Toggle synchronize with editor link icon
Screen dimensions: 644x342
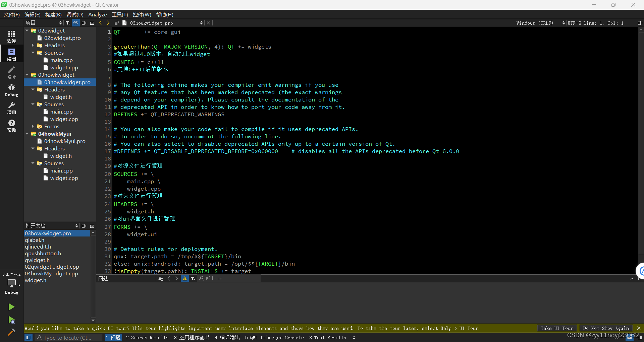[x=75, y=22]
